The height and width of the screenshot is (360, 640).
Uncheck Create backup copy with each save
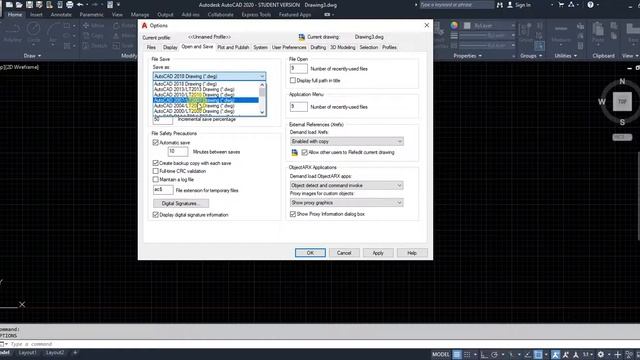156,163
